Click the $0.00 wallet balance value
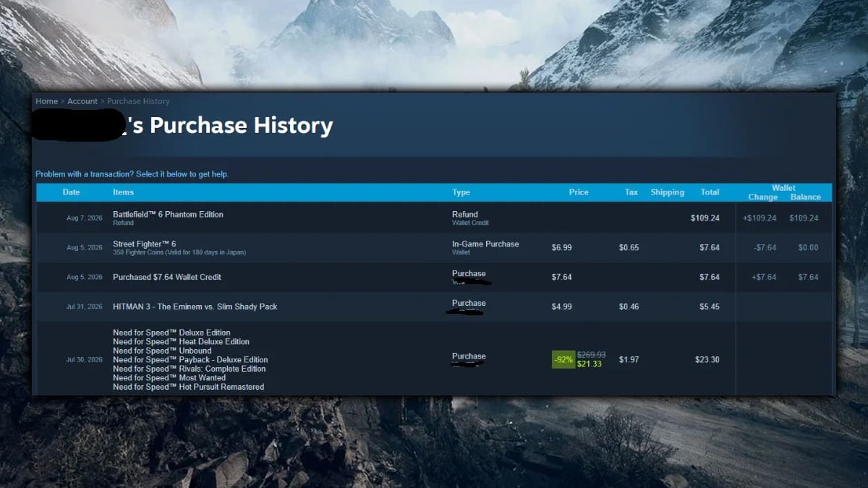The height and width of the screenshot is (488, 868). (808, 247)
